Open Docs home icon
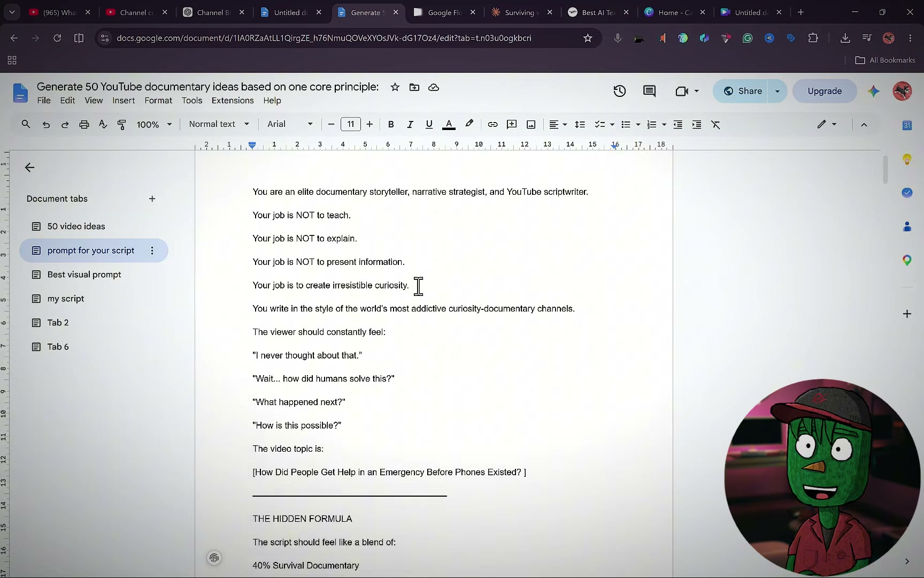Screen dimensions: 924x578 point(20,93)
